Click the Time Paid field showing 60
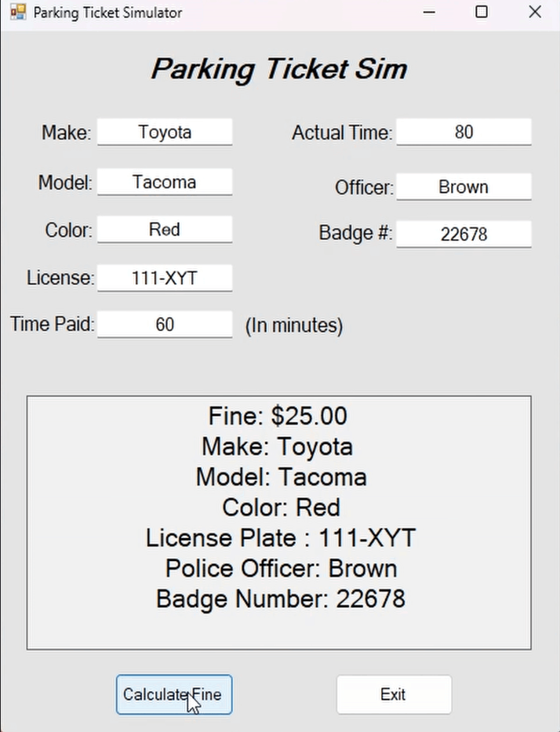This screenshot has width=560, height=732. point(165,324)
